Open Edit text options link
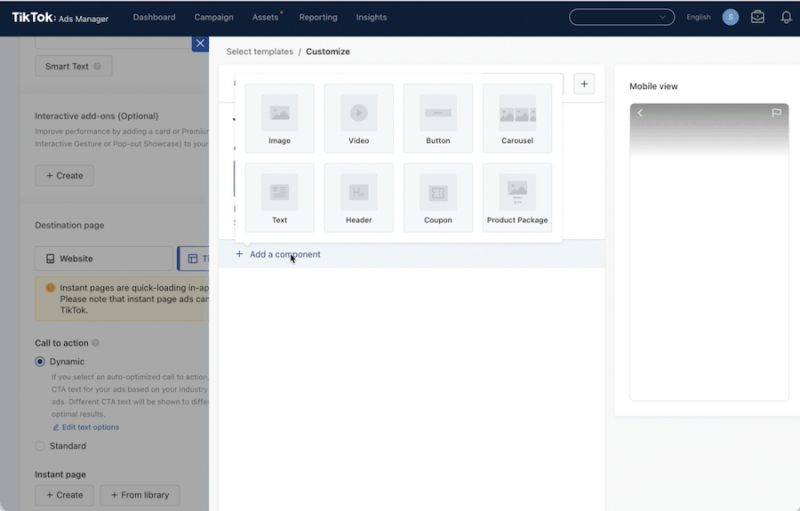 coord(85,427)
